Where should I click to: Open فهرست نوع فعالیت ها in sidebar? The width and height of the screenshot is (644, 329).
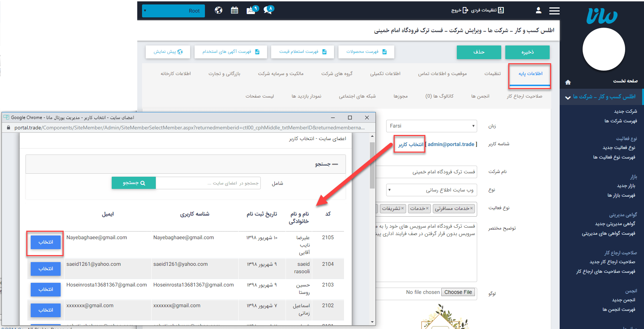[x=614, y=157]
